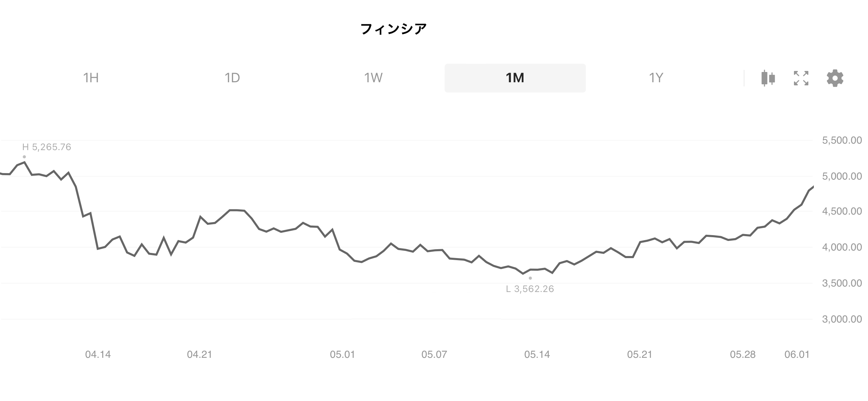Select the 1M time range tab

click(515, 78)
